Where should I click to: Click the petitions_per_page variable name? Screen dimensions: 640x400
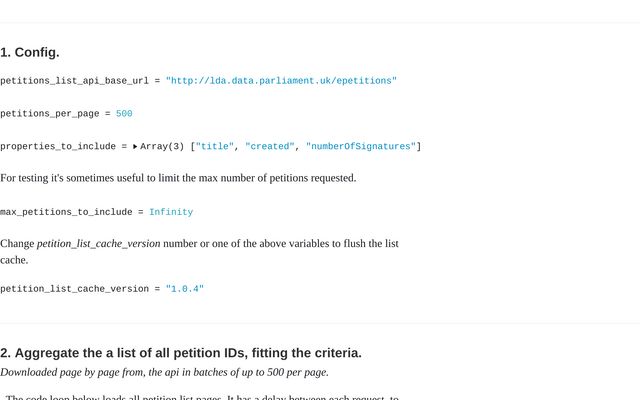pos(49,114)
